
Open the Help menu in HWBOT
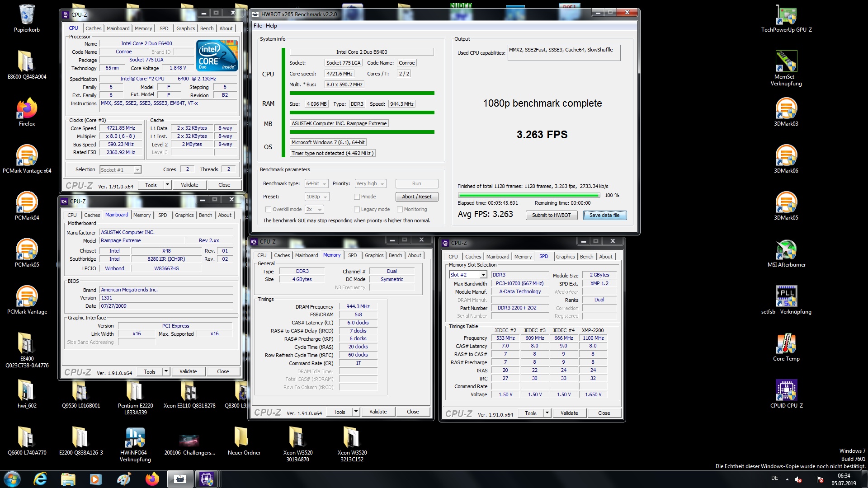tap(271, 26)
